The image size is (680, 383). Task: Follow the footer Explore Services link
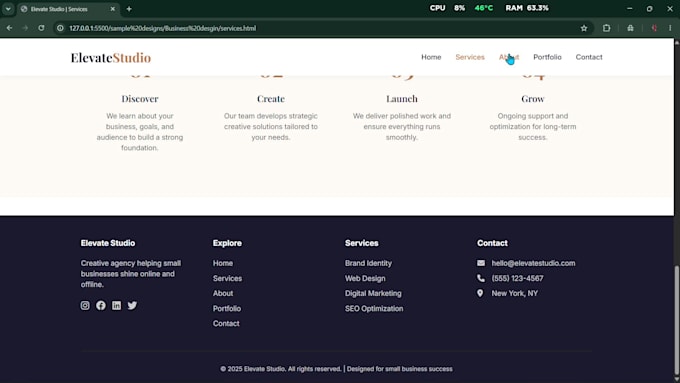227,278
